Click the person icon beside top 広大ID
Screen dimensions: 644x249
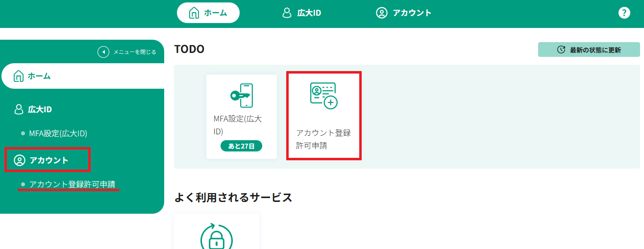287,13
